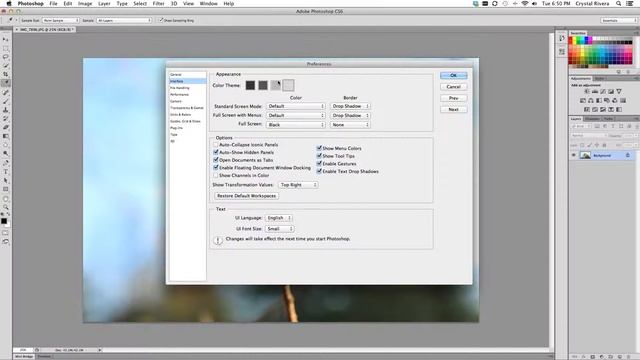Open the File menu
The width and height of the screenshot is (640, 360).
coord(53,4)
